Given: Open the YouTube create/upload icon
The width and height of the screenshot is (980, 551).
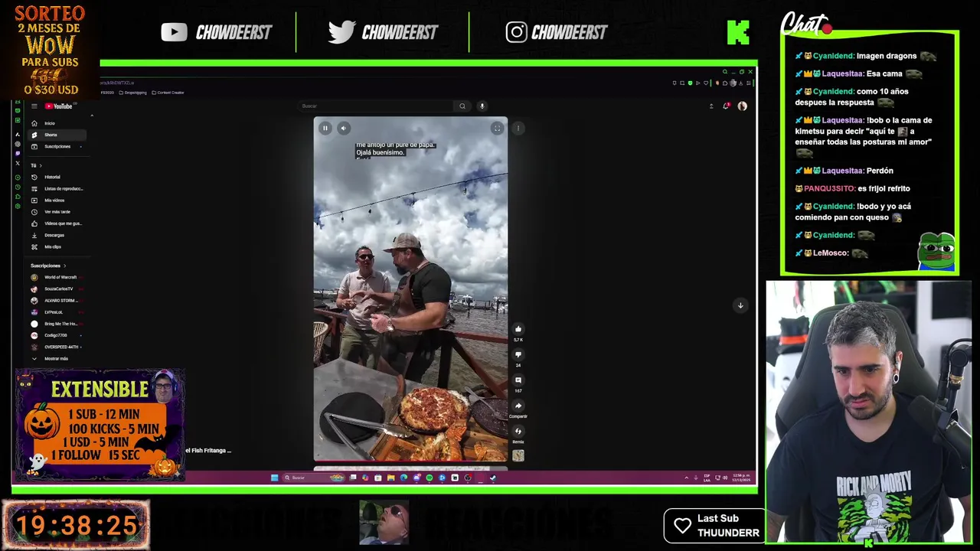Looking at the screenshot, I should (711, 106).
